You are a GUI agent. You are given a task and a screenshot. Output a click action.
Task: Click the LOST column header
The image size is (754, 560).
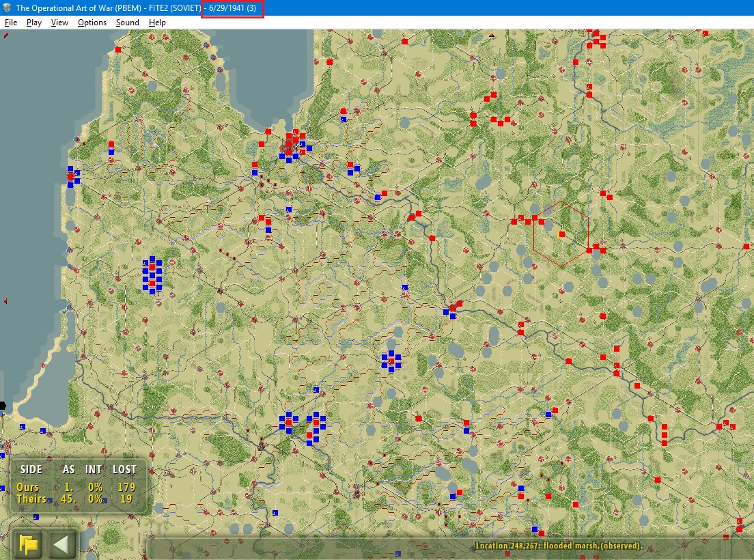pos(124,470)
